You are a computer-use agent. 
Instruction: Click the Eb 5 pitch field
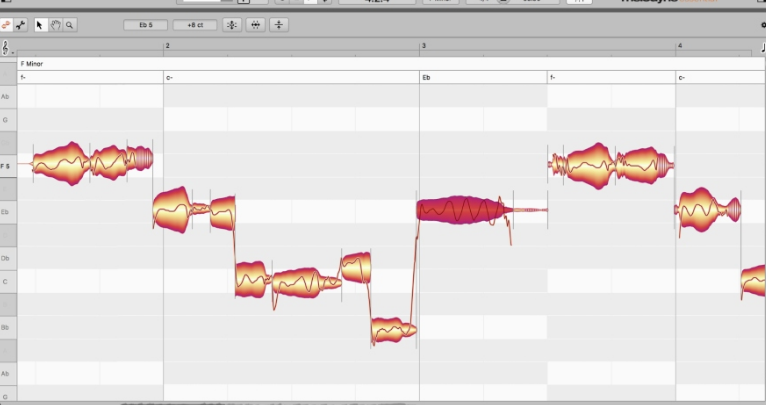point(146,25)
